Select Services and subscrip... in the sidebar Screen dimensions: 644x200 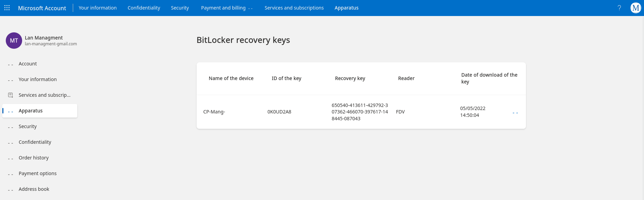40,95
